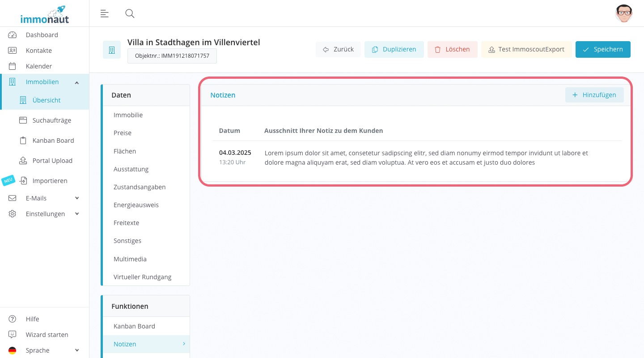The image size is (644, 358).
Task: Switch to the Energieausweis section under Daten
Action: (x=136, y=205)
